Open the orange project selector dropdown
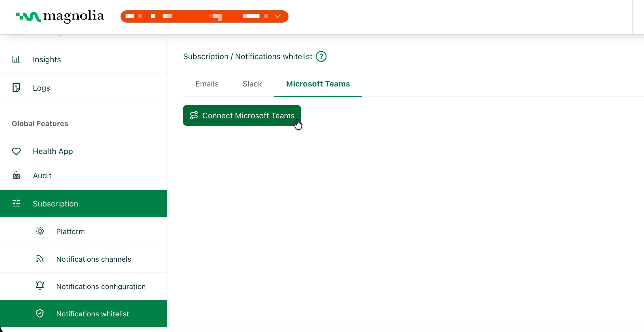 pyautogui.click(x=204, y=16)
